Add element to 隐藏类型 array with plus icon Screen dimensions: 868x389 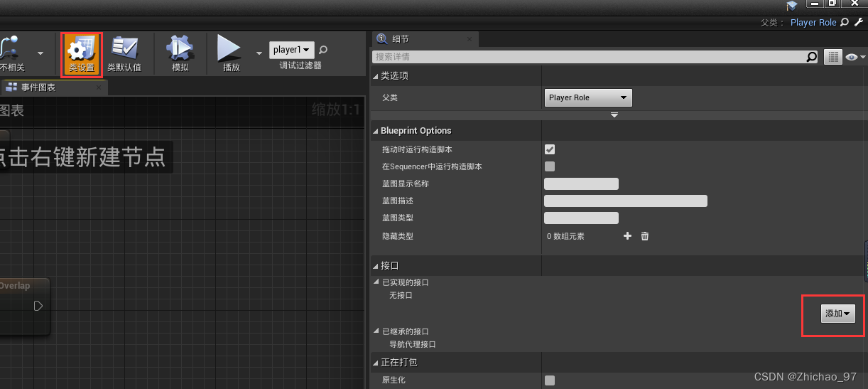[x=627, y=236]
